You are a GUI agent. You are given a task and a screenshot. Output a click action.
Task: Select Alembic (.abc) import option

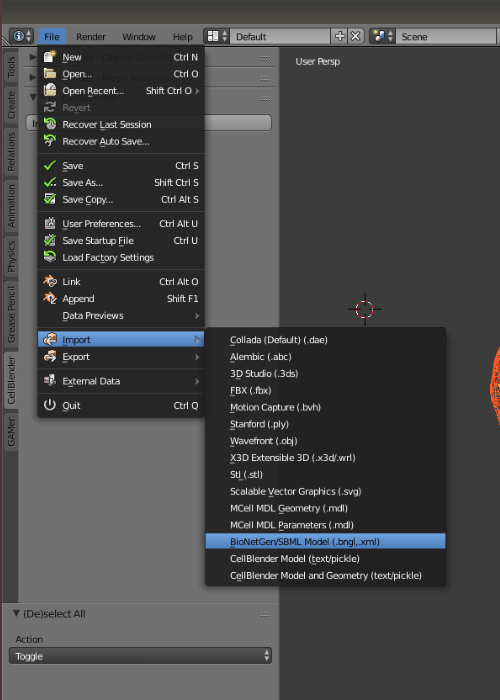(325, 357)
